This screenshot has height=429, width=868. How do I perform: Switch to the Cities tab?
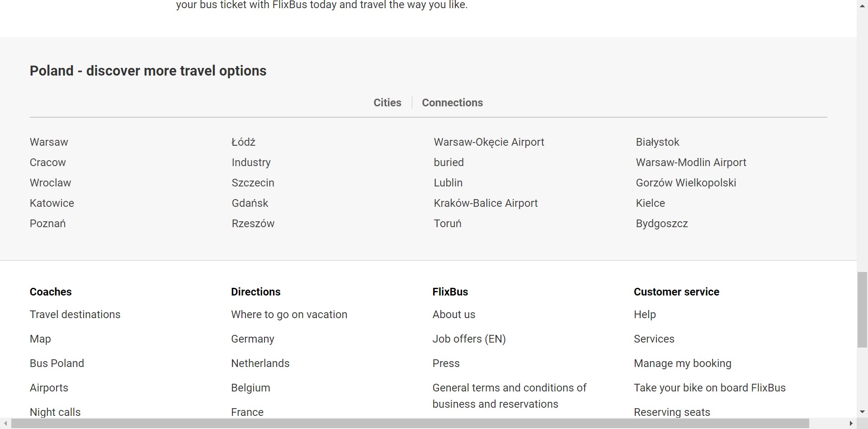387,103
